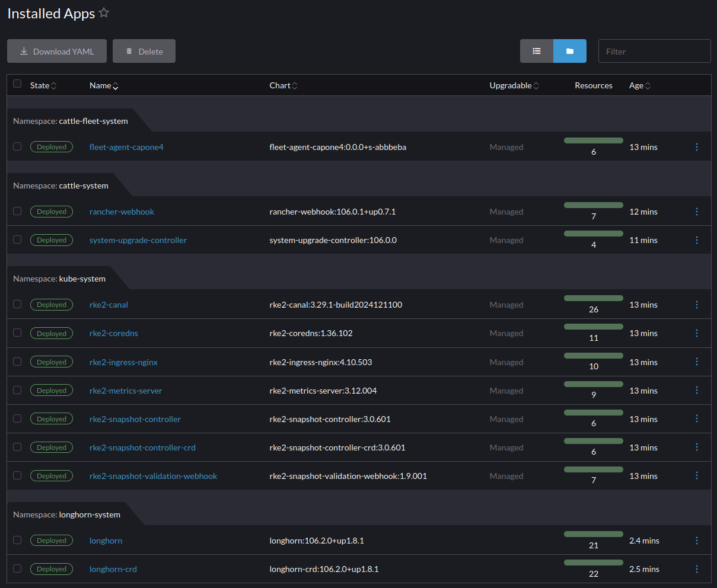Open the system-upgrade-controller app link
This screenshot has height=588, width=717.
tap(138, 240)
